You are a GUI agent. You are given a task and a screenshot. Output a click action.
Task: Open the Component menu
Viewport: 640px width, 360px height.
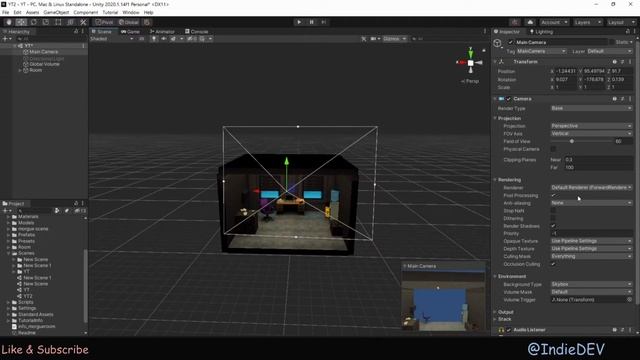86,13
